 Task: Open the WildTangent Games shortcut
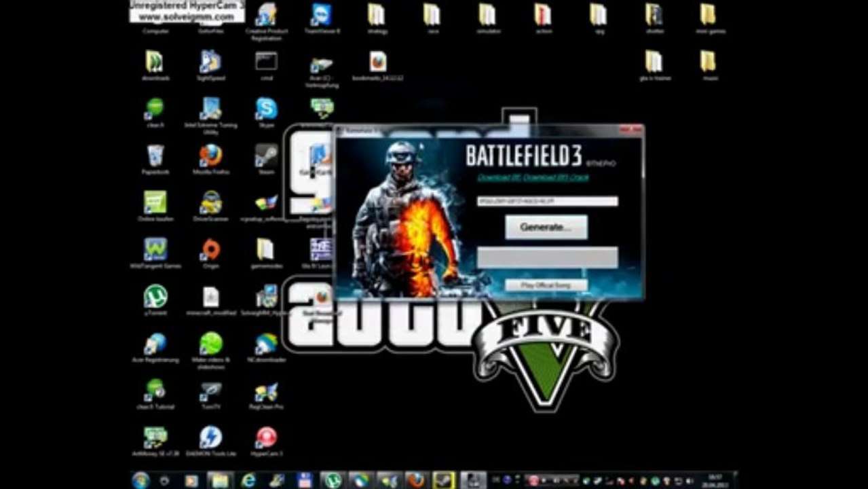click(155, 253)
